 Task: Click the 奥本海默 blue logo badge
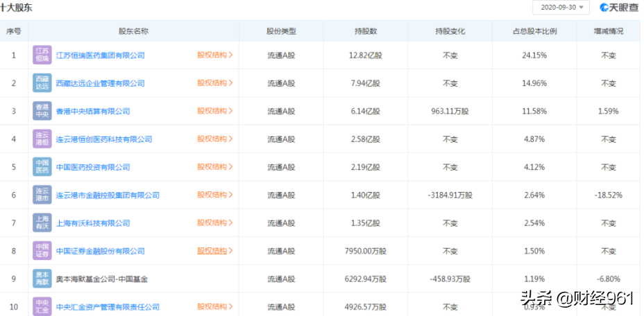click(42, 279)
